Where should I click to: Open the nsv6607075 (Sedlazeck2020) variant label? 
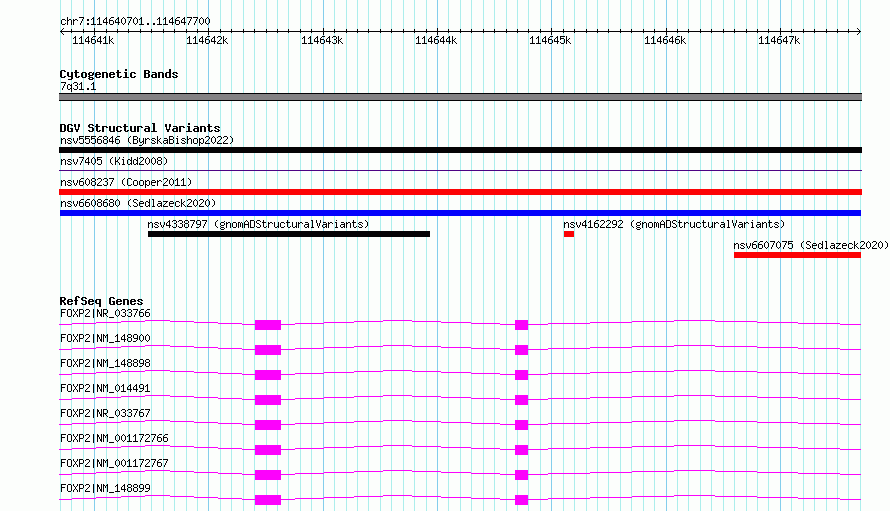pyautogui.click(x=811, y=245)
